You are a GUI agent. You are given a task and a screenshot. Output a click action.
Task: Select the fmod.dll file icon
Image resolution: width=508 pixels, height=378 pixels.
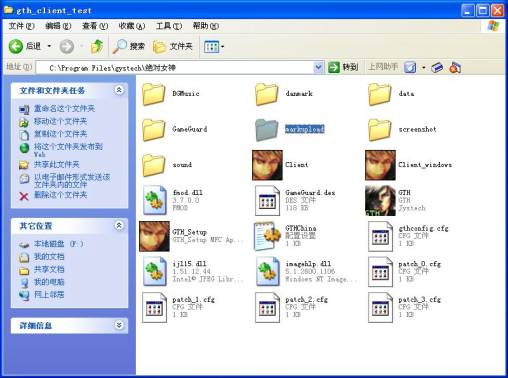(154, 200)
